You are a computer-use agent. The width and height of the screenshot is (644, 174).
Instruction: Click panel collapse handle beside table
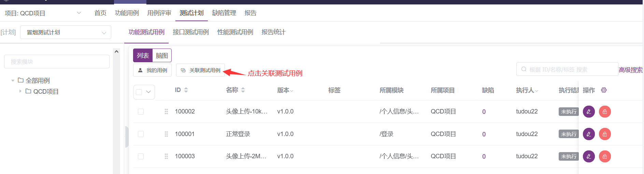pos(127,137)
